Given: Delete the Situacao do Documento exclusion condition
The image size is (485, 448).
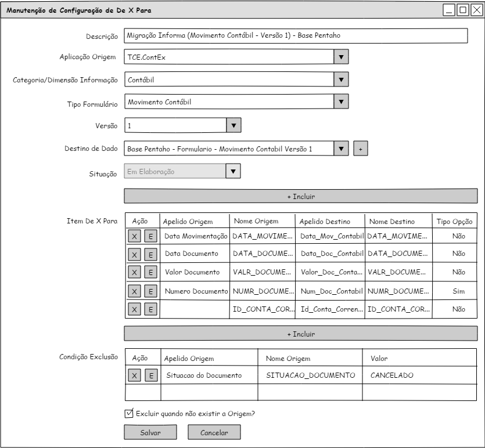Looking at the screenshot, I should (x=134, y=375).
